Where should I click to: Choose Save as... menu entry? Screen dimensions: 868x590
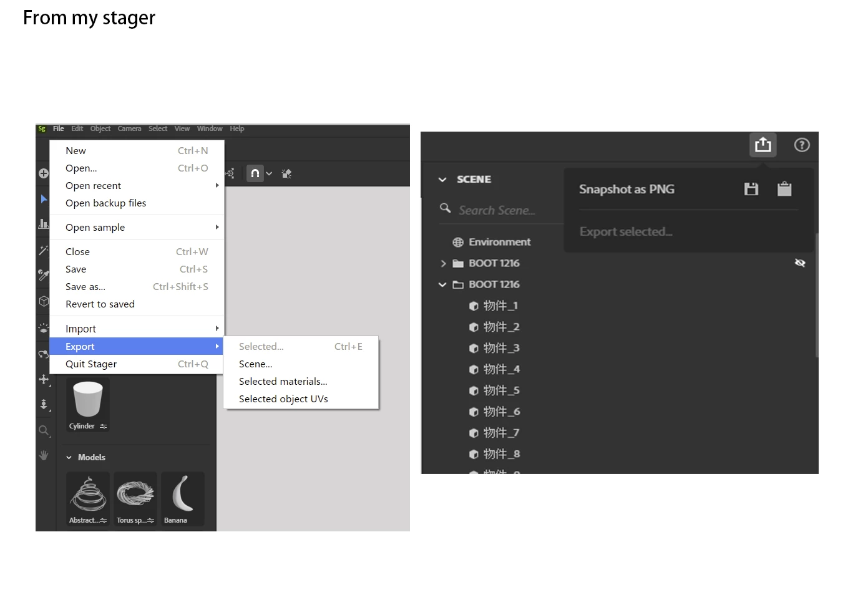pyautogui.click(x=137, y=287)
